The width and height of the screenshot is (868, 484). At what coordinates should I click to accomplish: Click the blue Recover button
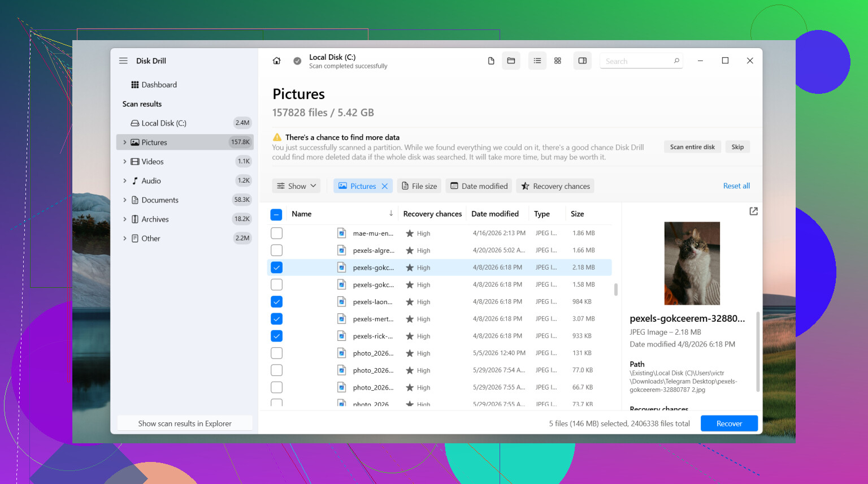[729, 423]
